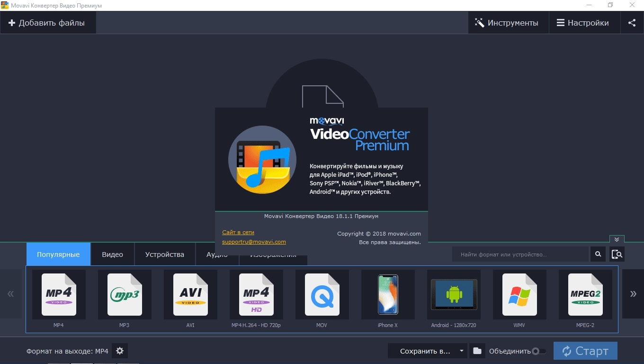Click the film-and-music logo in About dialog

pyautogui.click(x=262, y=160)
